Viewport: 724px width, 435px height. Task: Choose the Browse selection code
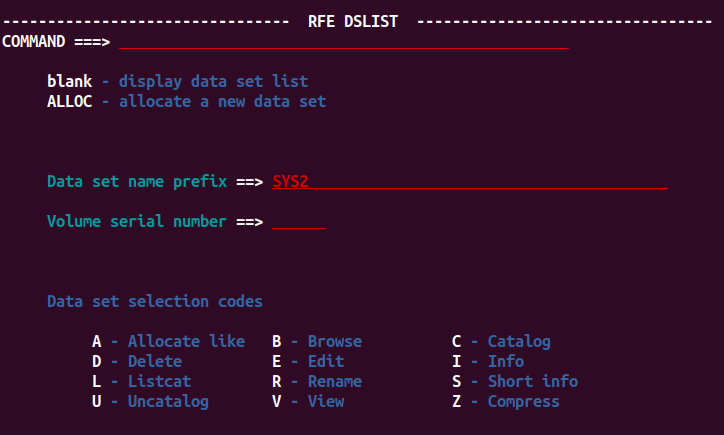[x=317, y=342]
